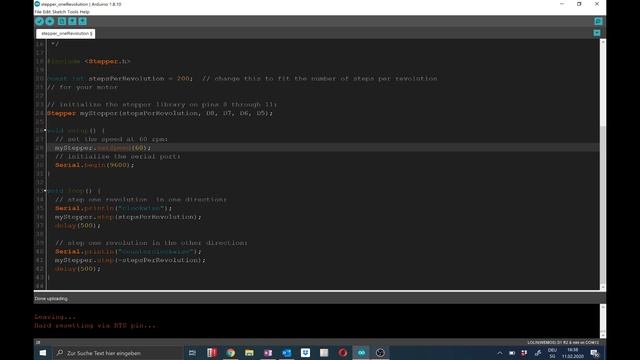Image resolution: width=640 pixels, height=360 pixels.
Task: Open Task View from the taskbar
Action: coord(192,353)
